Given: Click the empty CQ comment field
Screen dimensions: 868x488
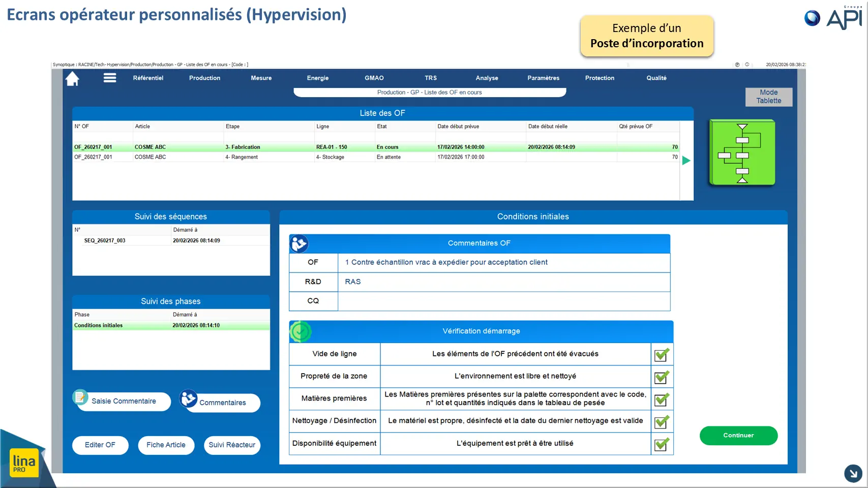Looking at the screenshot, I should (504, 301).
